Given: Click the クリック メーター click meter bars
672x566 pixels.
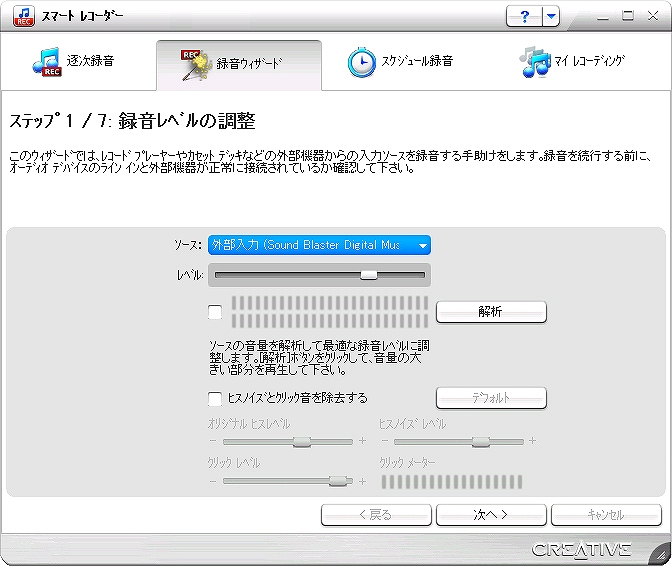Looking at the screenshot, I should [x=452, y=482].
